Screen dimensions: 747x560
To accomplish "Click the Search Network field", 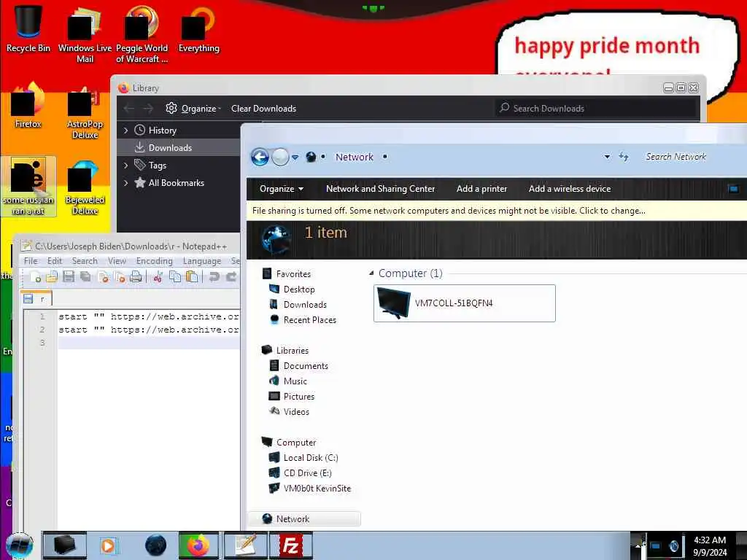I will click(x=693, y=157).
